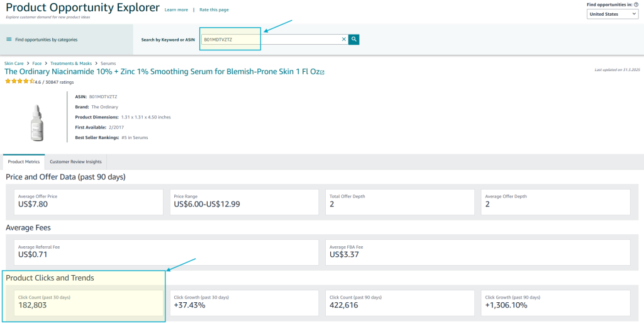The width and height of the screenshot is (644, 323).
Task: Follow the Learn more link
Action: tap(176, 10)
